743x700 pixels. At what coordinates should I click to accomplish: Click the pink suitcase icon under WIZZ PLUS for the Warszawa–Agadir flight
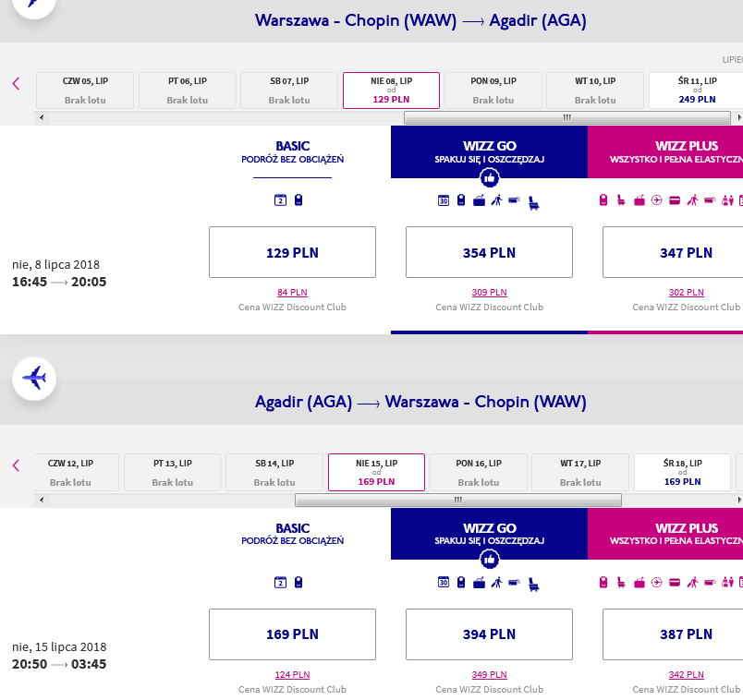pyautogui.click(x=639, y=200)
